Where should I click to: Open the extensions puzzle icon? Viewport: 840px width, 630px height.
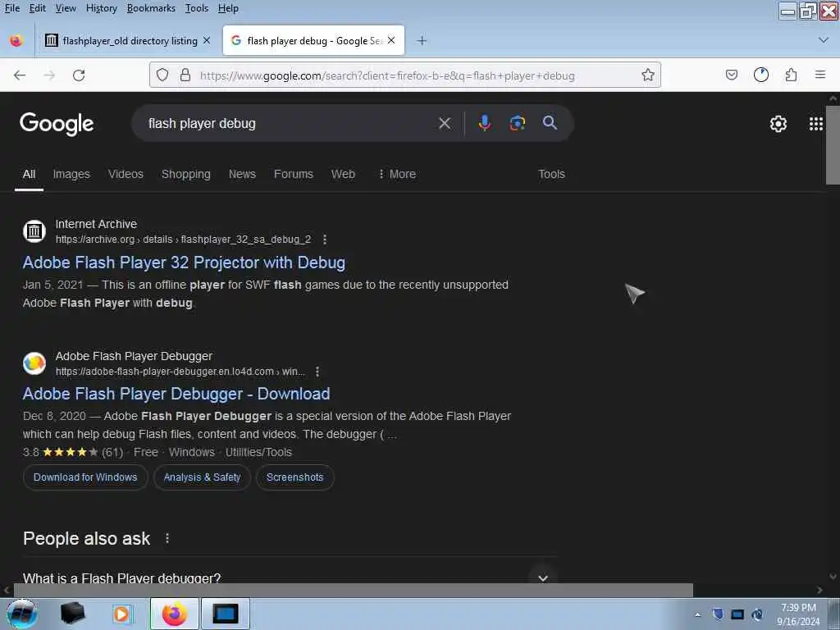791,75
